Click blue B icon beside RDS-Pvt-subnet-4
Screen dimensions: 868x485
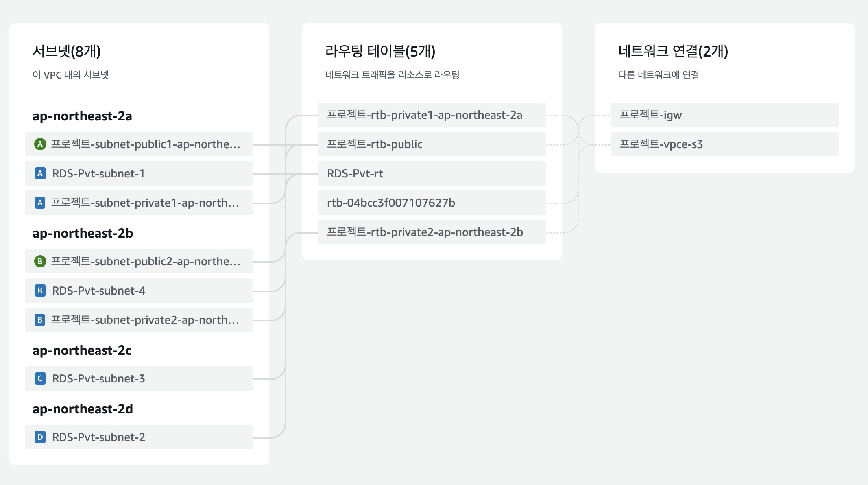pos(40,291)
